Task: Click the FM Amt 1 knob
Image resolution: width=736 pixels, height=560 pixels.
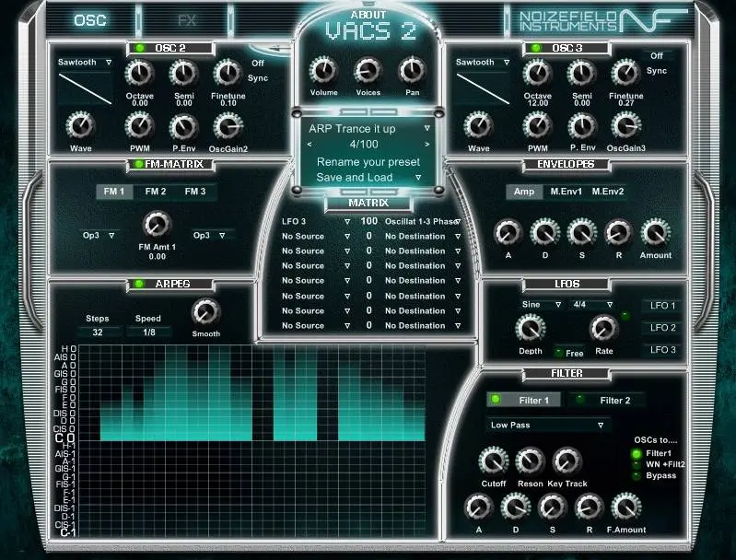Action: [157, 225]
